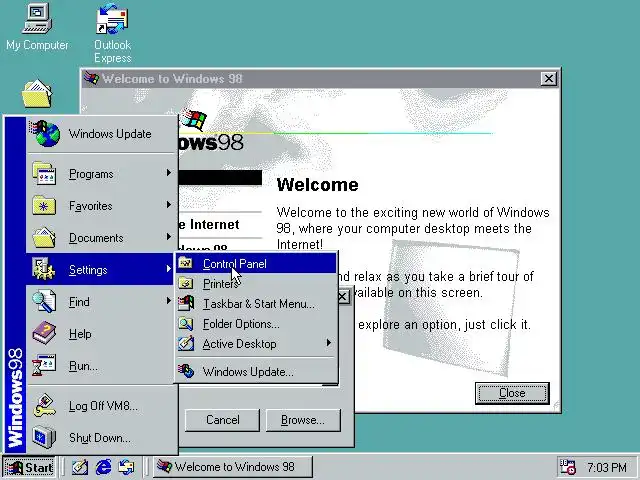Choose Folder Options... entry

pos(257,324)
